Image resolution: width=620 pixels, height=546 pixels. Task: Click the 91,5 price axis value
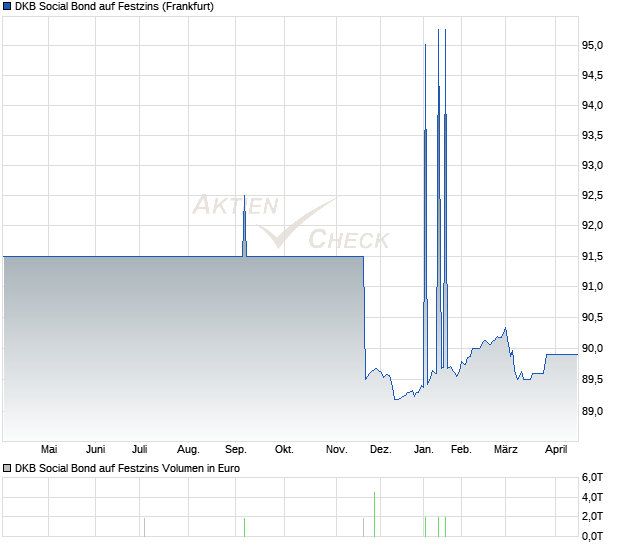(592, 256)
